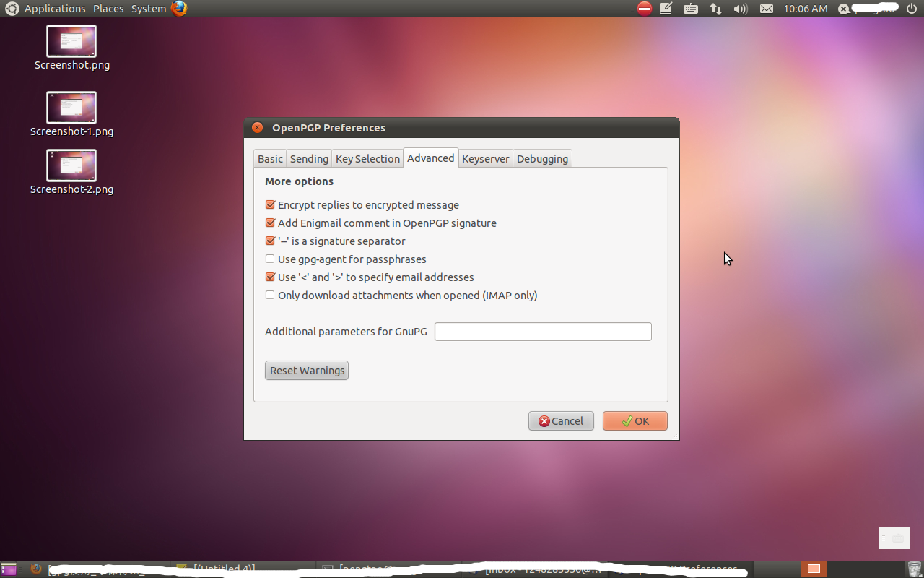Open the power session menu icon
Viewport: 924px width, 578px height.
point(911,9)
